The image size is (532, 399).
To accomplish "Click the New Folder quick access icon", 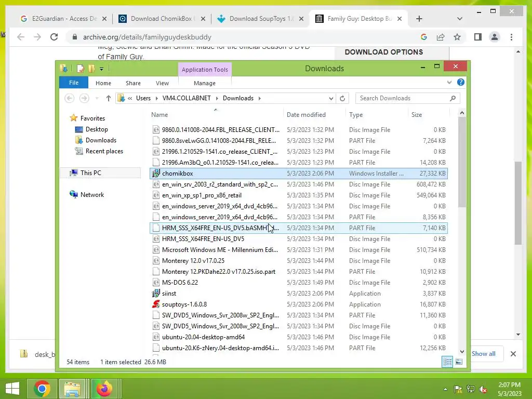I will click(x=91, y=69).
